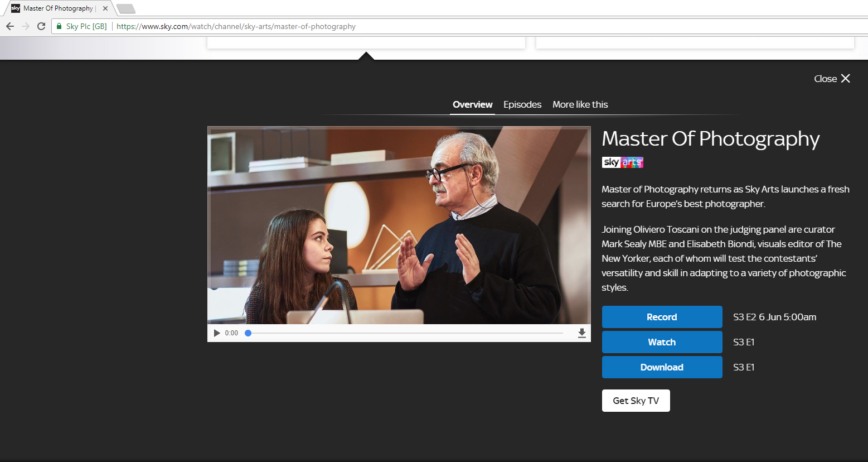Viewport: 868px width, 462px height.
Task: Go forward in browser history
Action: tap(26, 26)
